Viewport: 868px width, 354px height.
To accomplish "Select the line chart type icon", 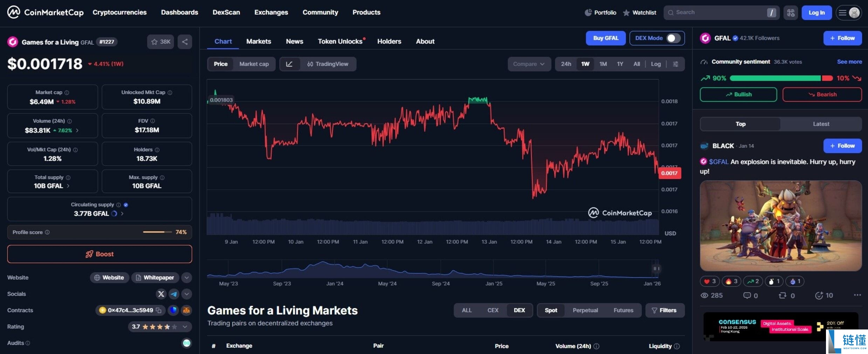I will point(289,64).
